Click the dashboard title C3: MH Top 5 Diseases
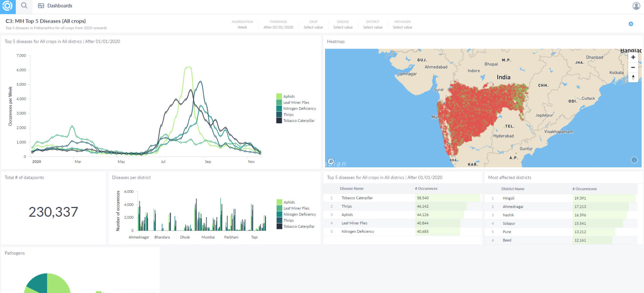This screenshot has width=644, height=293. pyautogui.click(x=46, y=21)
